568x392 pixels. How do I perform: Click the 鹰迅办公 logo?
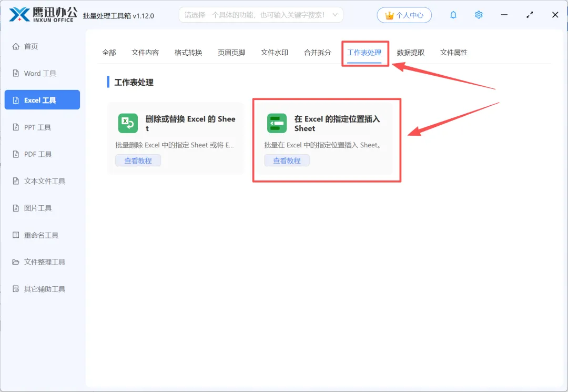43,15
